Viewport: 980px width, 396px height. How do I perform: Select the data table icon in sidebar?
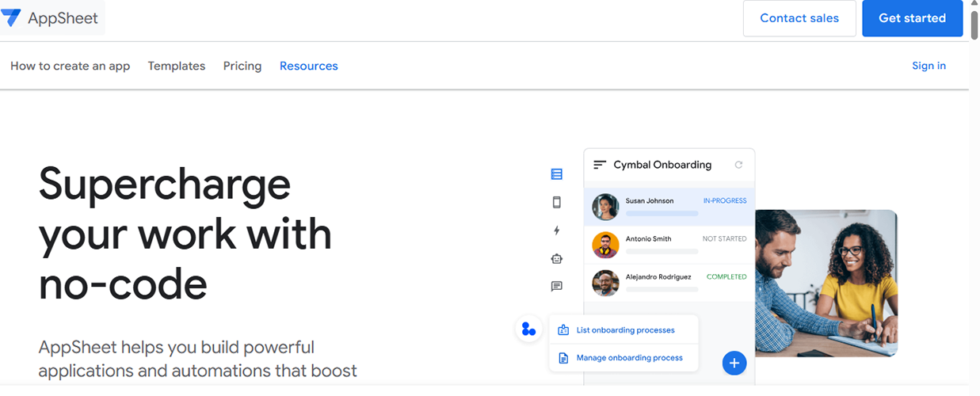556,174
